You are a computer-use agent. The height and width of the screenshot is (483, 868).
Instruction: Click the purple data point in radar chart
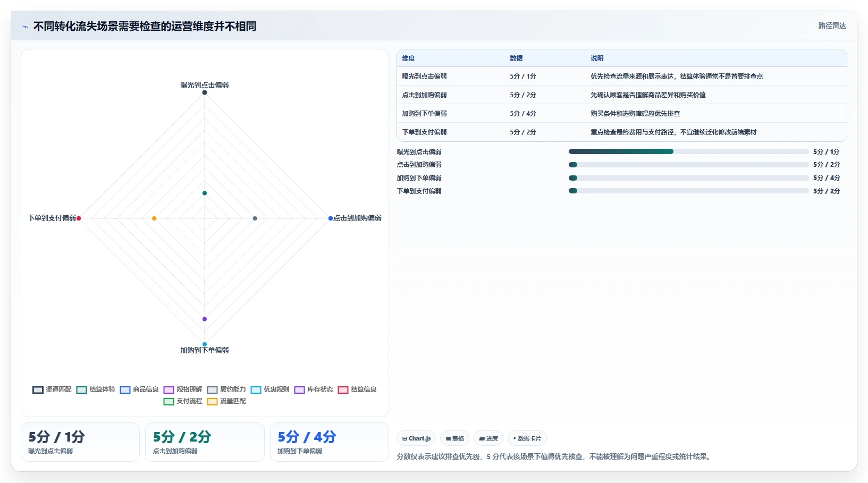pos(205,319)
